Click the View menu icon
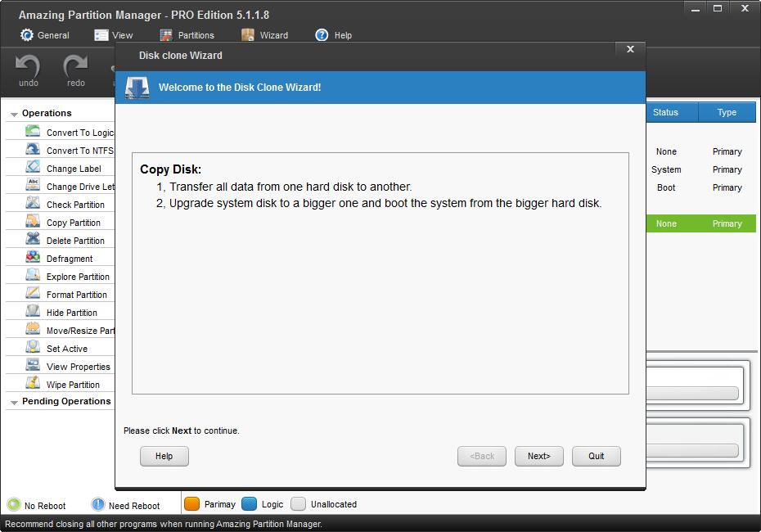 [x=101, y=35]
